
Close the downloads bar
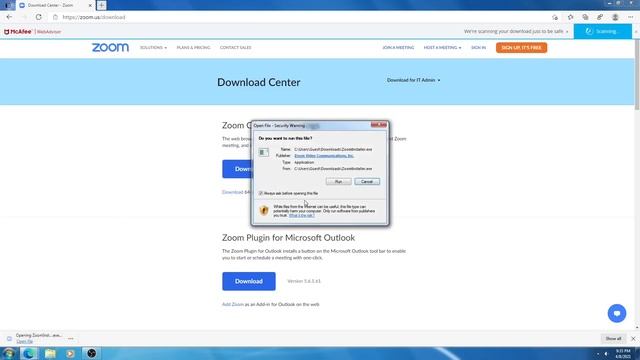(633, 338)
